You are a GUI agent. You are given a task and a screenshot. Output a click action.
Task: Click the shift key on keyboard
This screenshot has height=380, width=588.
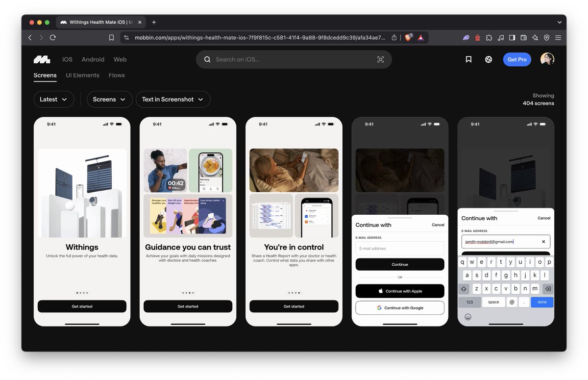(x=464, y=289)
